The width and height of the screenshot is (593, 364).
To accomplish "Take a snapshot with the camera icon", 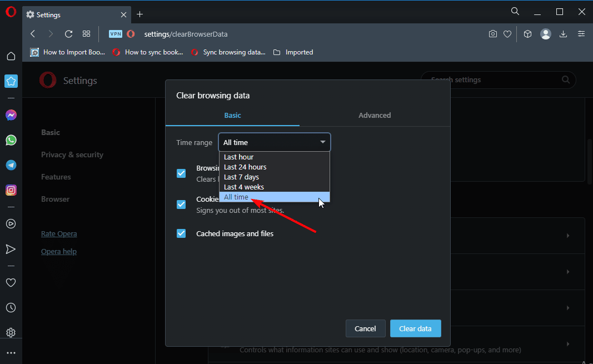I will pos(493,34).
